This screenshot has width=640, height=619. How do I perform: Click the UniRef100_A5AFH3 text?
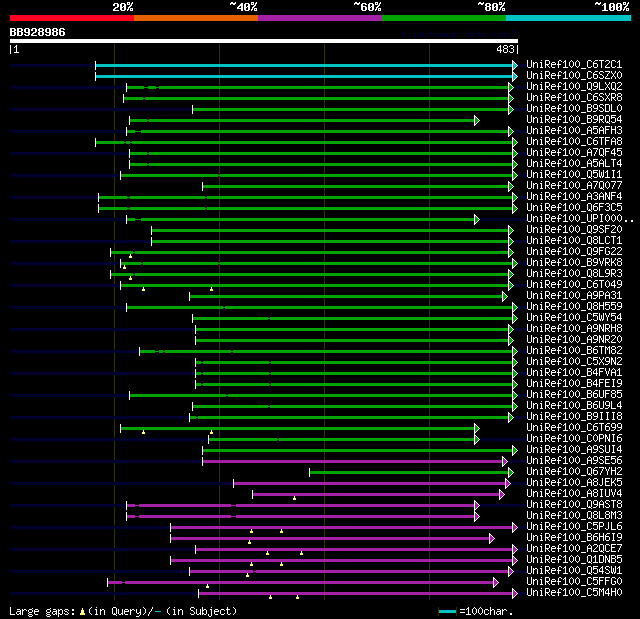[x=574, y=131]
